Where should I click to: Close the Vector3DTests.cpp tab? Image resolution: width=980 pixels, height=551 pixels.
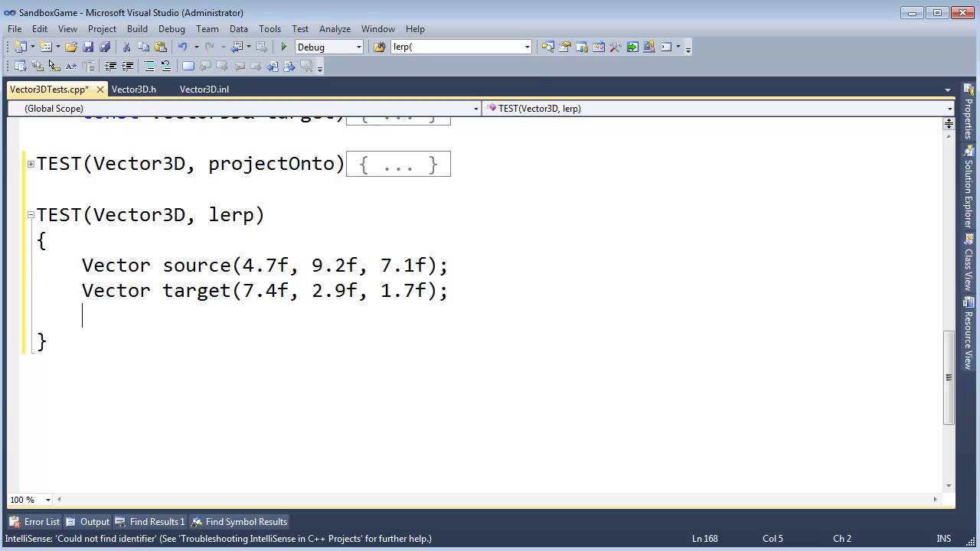(100, 90)
